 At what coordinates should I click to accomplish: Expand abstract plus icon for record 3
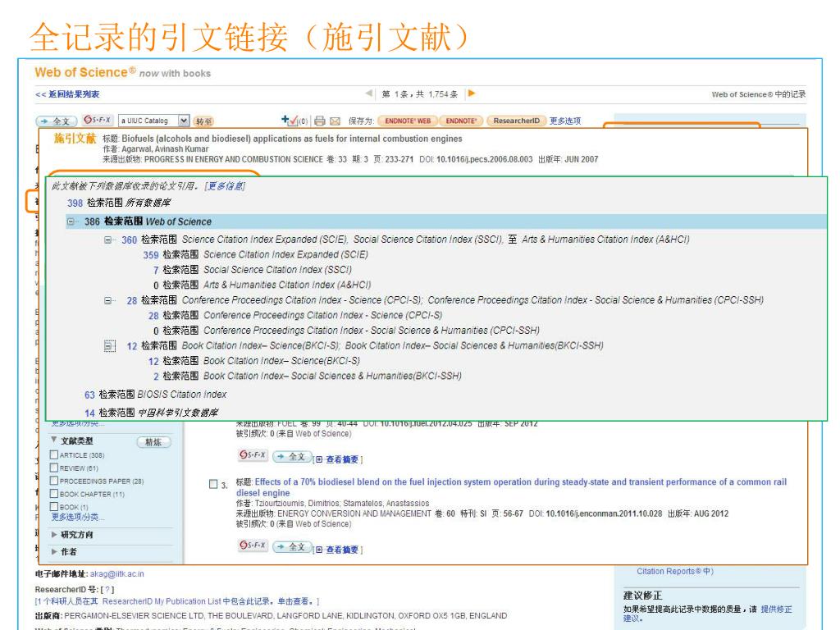coord(319,550)
